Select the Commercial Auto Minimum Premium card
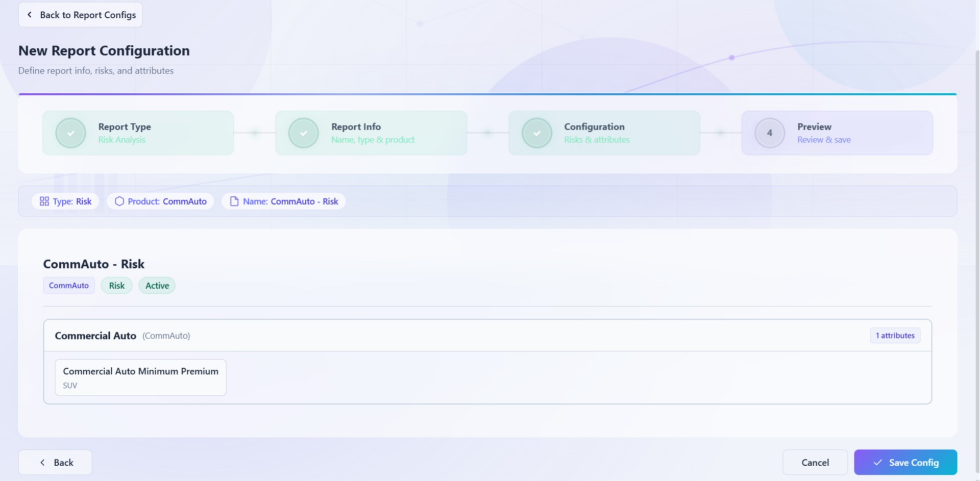 (x=141, y=377)
